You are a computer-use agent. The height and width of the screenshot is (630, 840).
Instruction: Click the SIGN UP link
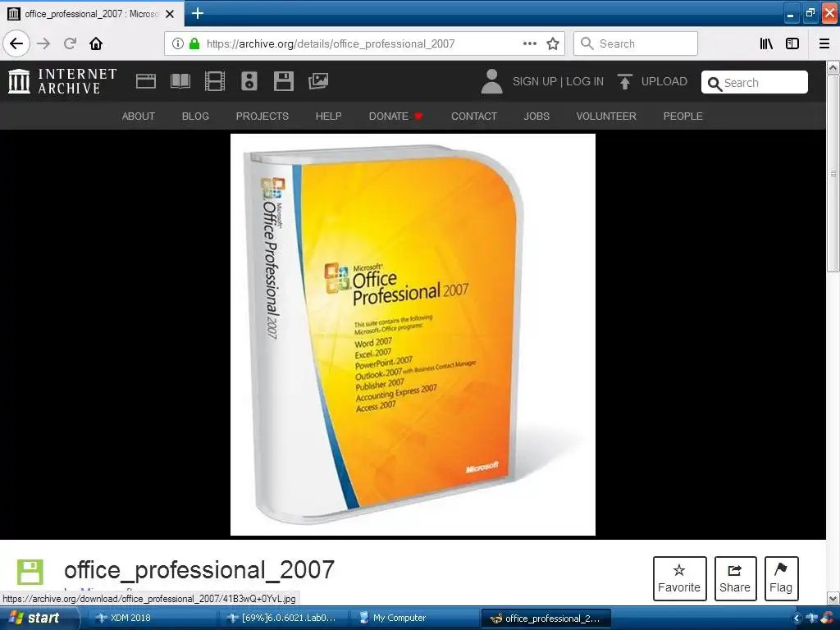pos(535,81)
